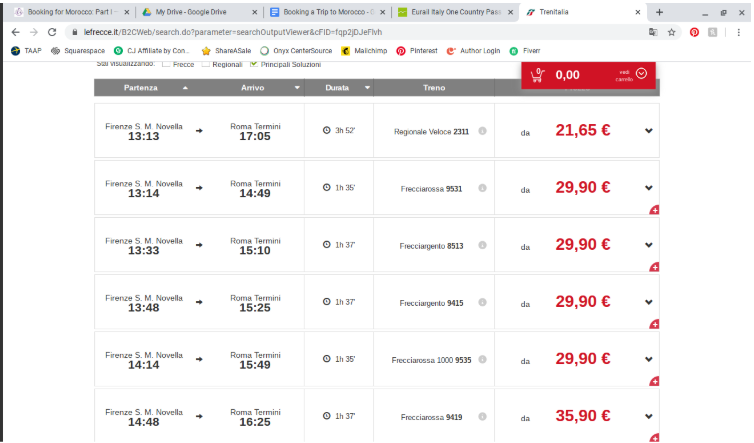Viewport: 754px width, 443px height.
Task: Click the Treno column header
Action: tap(434, 88)
